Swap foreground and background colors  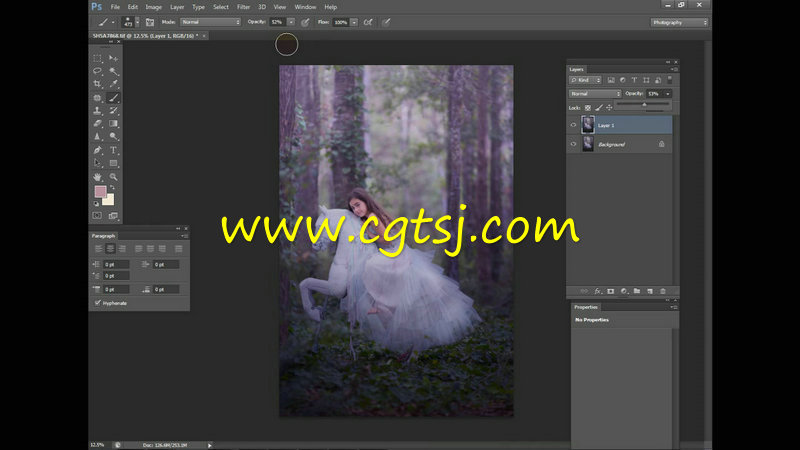tap(112, 188)
